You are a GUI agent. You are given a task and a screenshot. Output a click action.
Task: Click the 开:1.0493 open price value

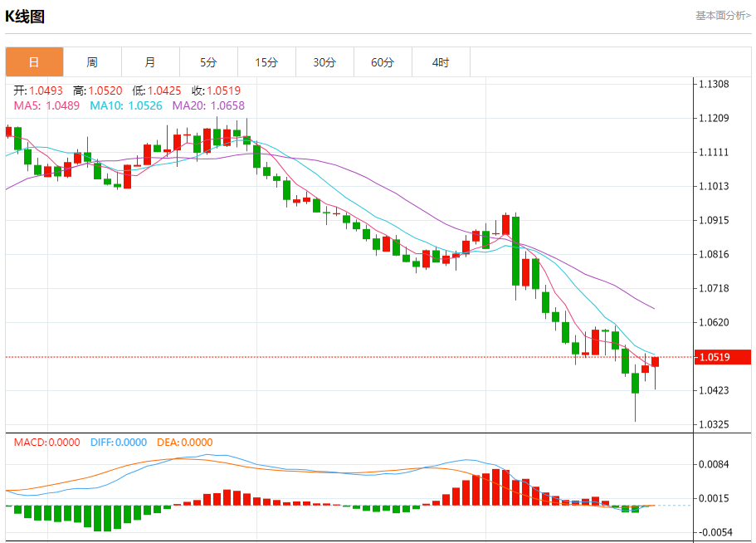38,90
